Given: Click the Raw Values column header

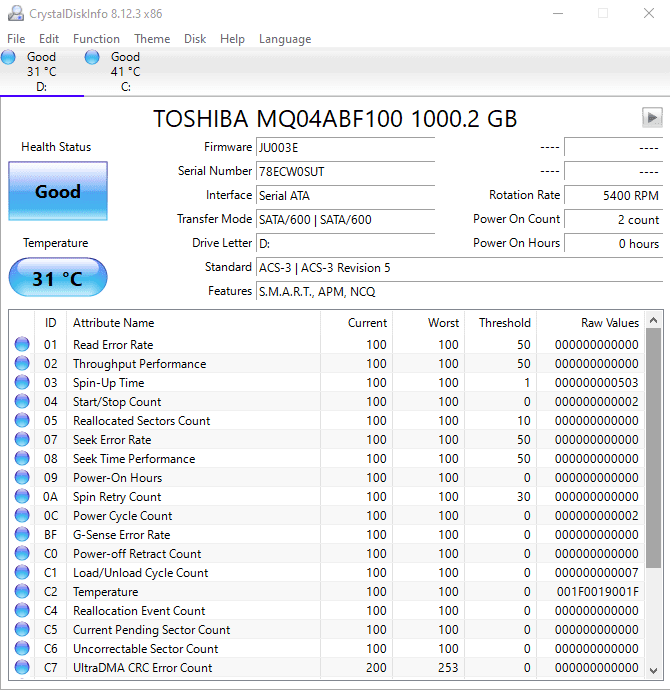Looking at the screenshot, I should [x=609, y=323].
